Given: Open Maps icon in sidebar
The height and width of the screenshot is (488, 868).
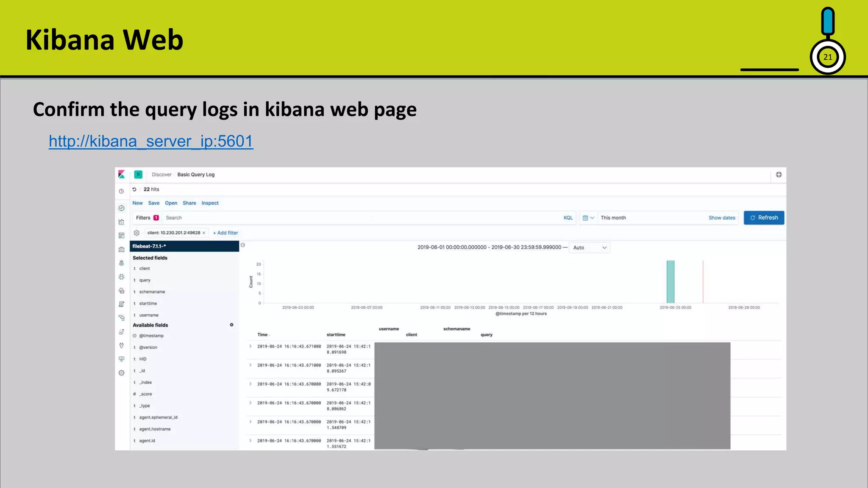Looking at the screenshot, I should click(x=121, y=263).
